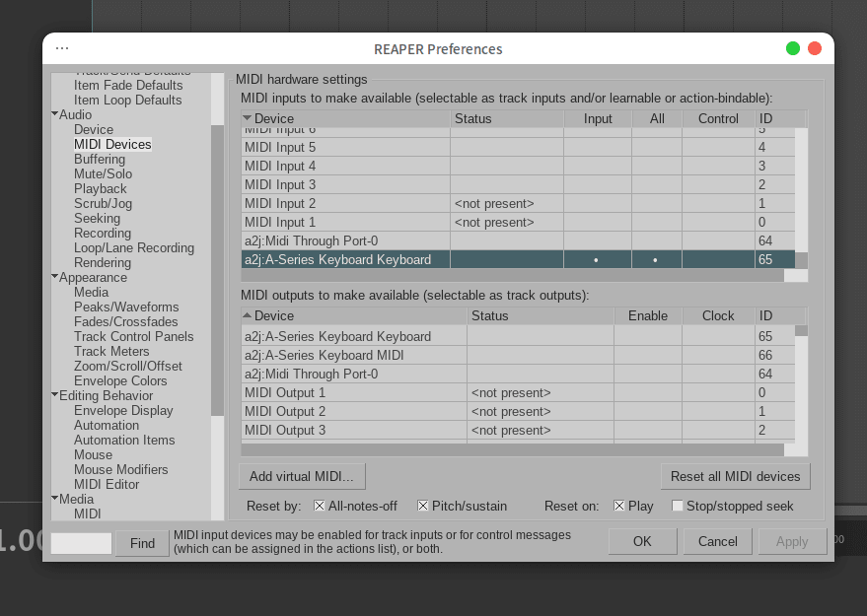
Task: Open Zoom/Scroll/Offset preferences
Action: tap(128, 367)
